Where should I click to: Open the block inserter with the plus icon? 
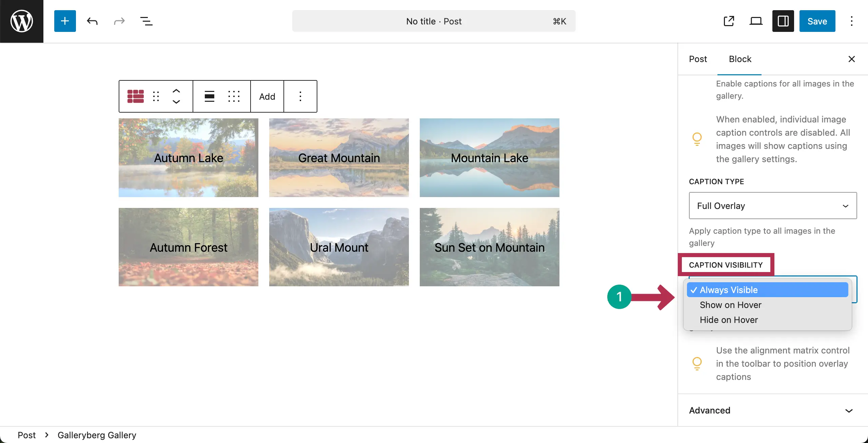tap(64, 21)
